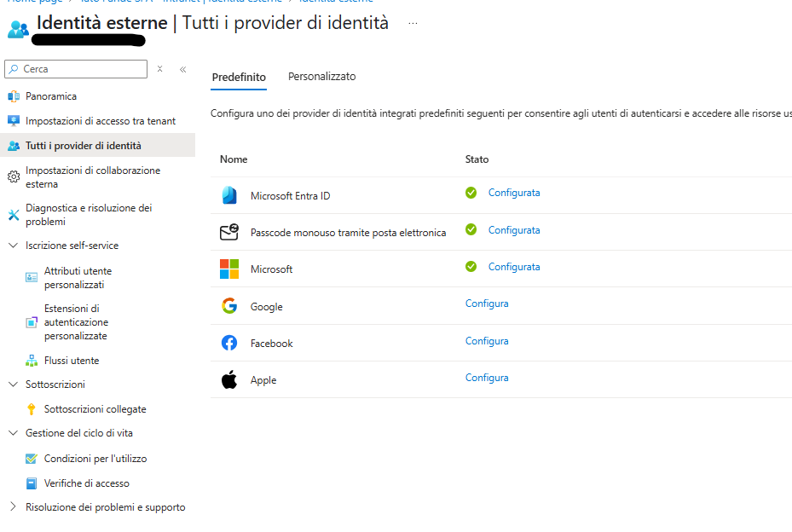The width and height of the screenshot is (792, 532).
Task: Open Attributi utente personalizzati
Action: [x=78, y=278]
